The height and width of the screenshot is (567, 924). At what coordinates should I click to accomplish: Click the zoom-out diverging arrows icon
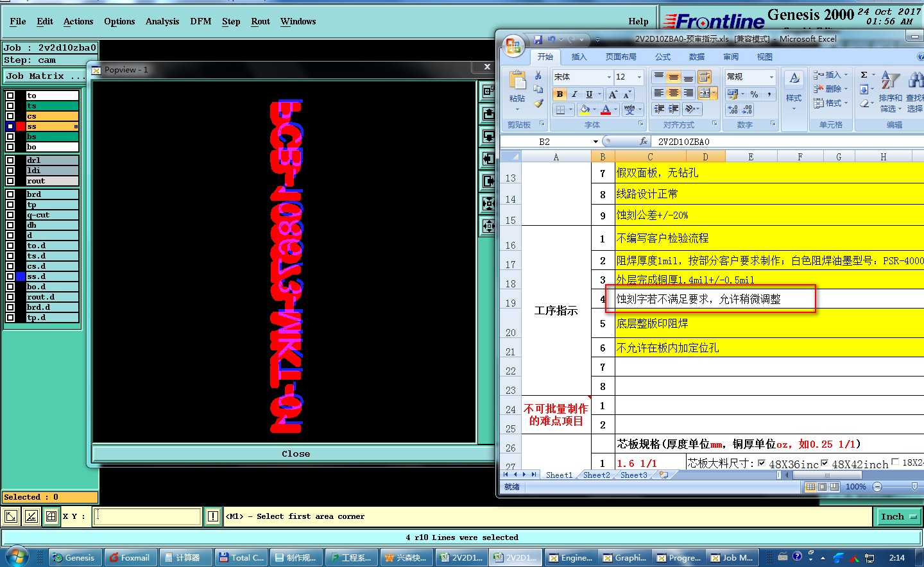coord(488,226)
